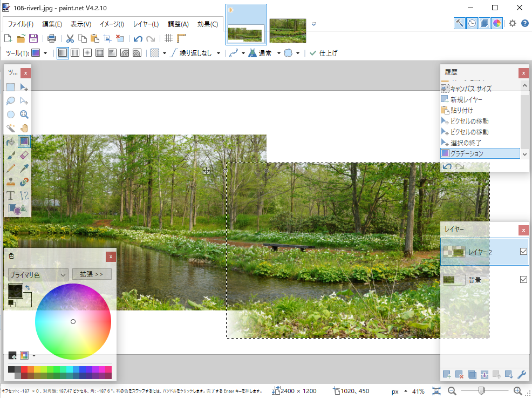Toggle the History window button

(472, 23)
